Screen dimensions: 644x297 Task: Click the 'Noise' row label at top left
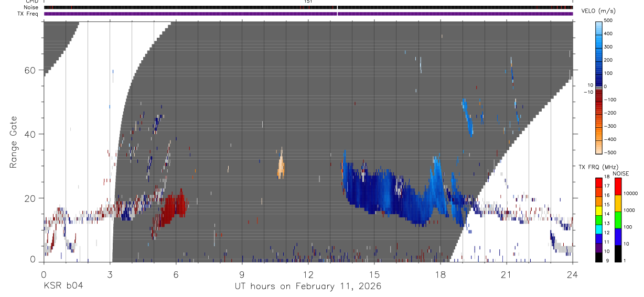pyautogui.click(x=31, y=7)
